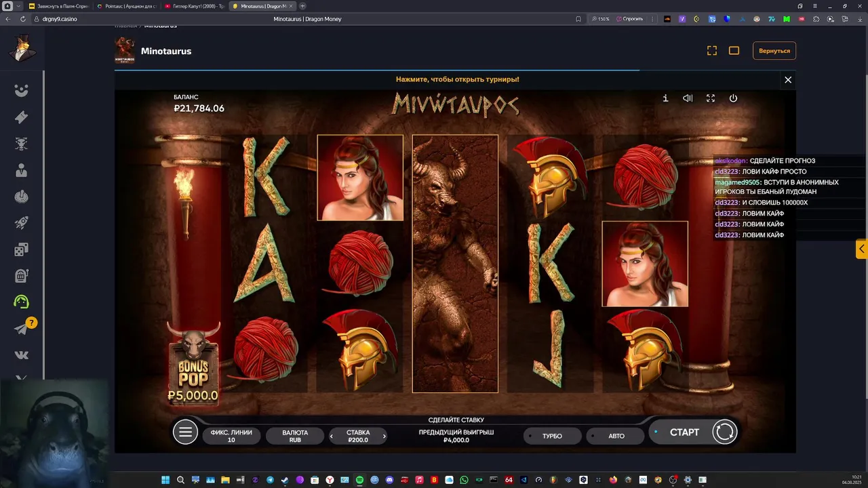Decrease the СТАВКА bet amount
The width and height of the screenshot is (868, 488).
coord(332,436)
